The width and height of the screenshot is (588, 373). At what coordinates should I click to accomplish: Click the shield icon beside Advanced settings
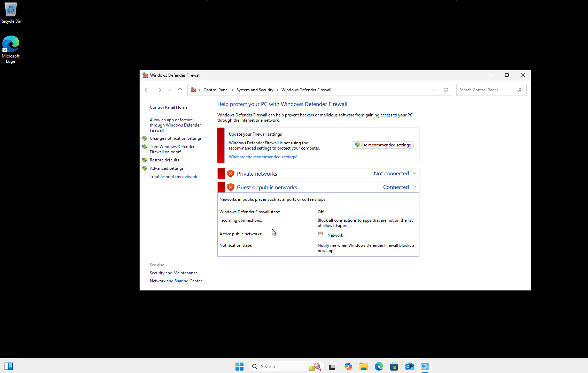(x=145, y=168)
